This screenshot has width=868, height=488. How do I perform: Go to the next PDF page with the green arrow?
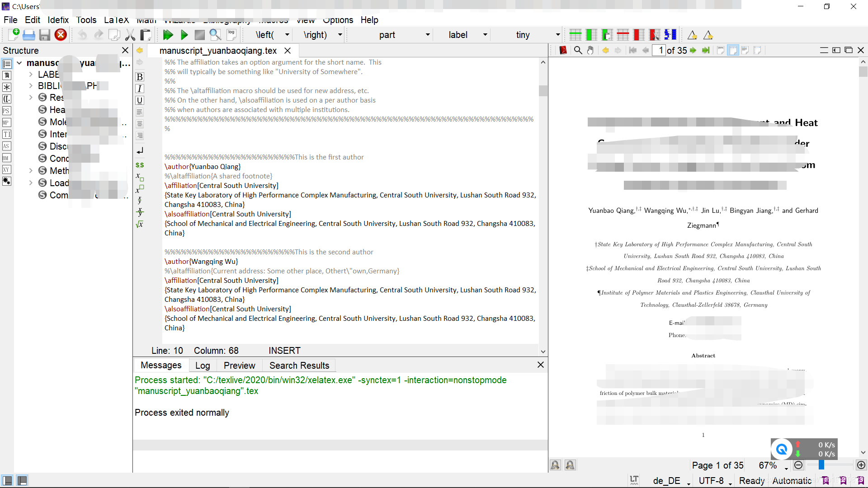coord(693,50)
